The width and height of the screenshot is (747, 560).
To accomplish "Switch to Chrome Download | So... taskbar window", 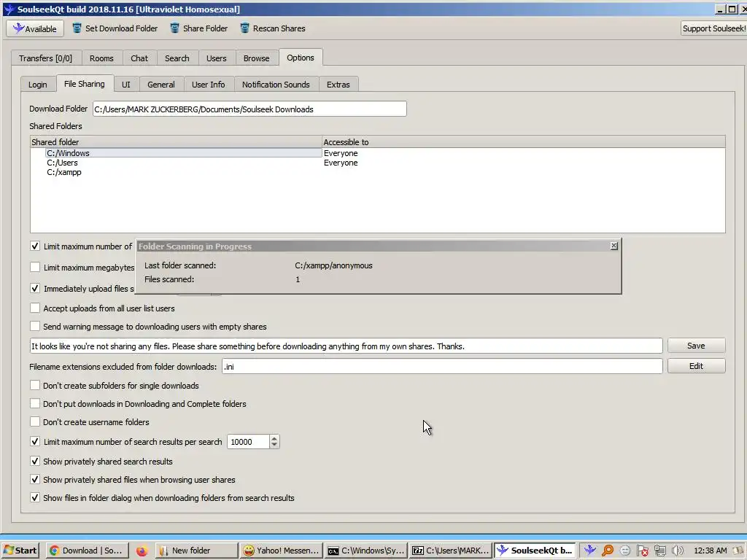I will (x=87, y=551).
